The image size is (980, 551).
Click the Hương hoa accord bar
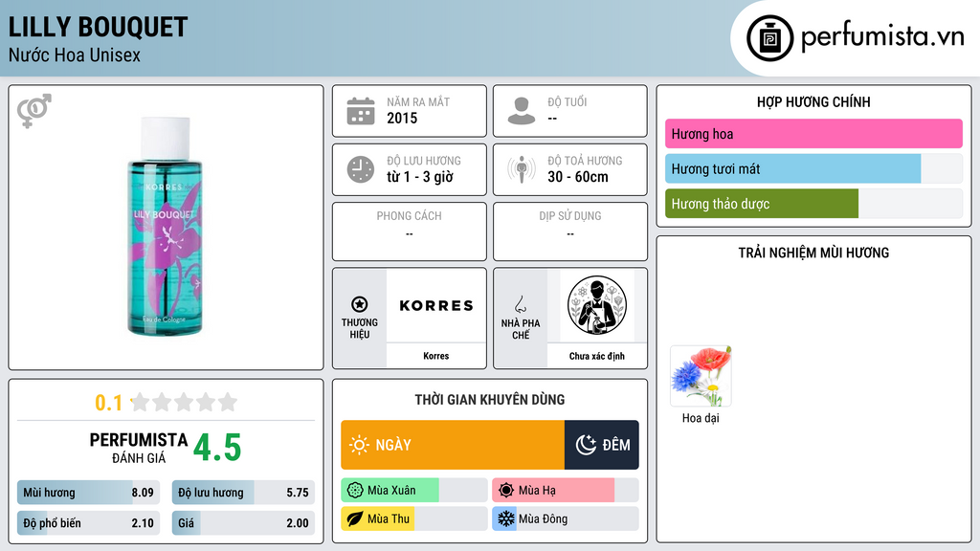point(813,134)
